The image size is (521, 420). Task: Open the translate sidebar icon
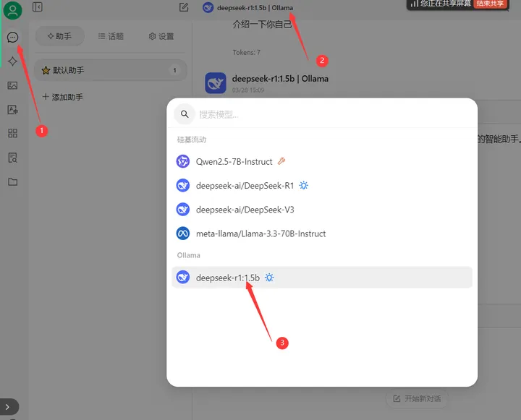click(x=12, y=110)
